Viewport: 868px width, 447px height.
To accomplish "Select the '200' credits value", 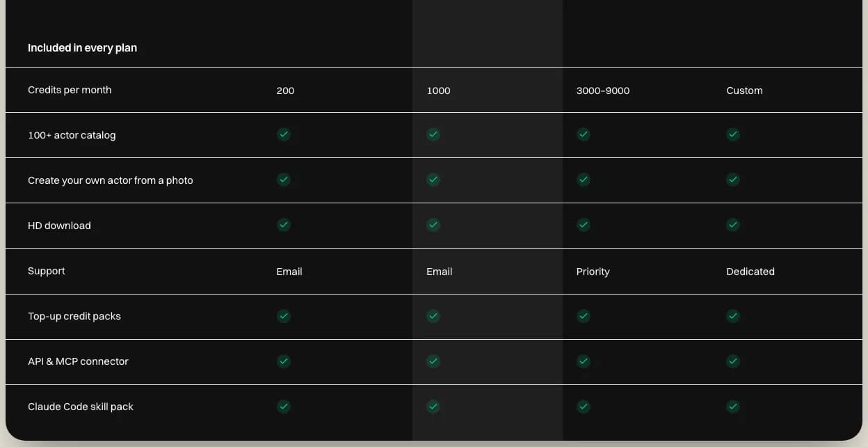I will point(285,91).
